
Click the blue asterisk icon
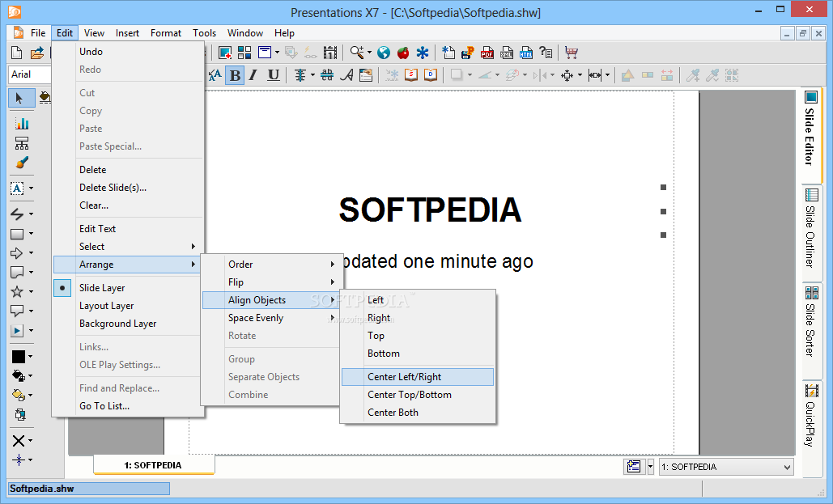(x=423, y=53)
